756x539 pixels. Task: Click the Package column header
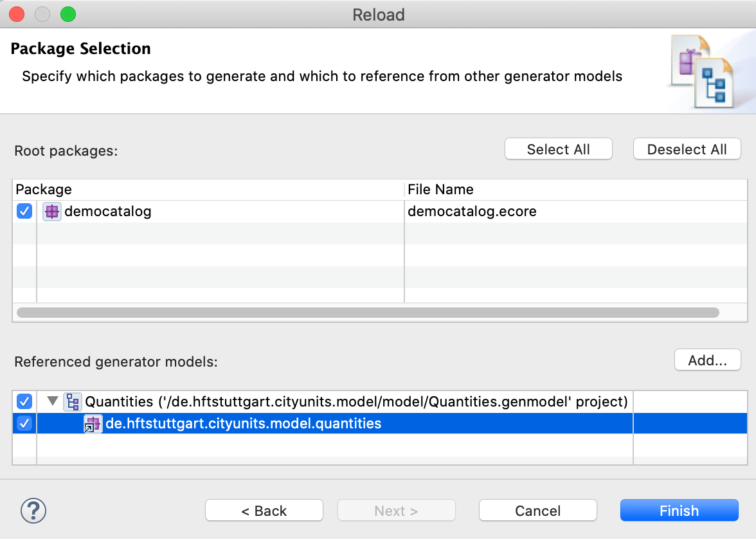[208, 190]
